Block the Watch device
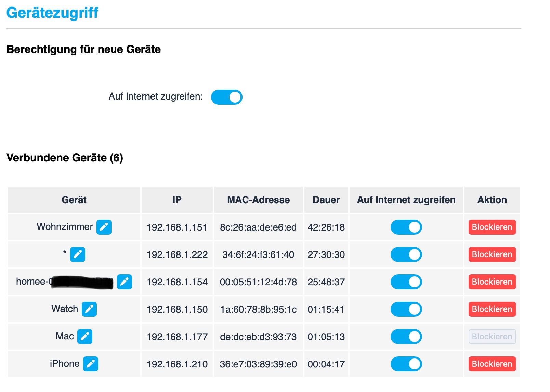 [x=492, y=309]
